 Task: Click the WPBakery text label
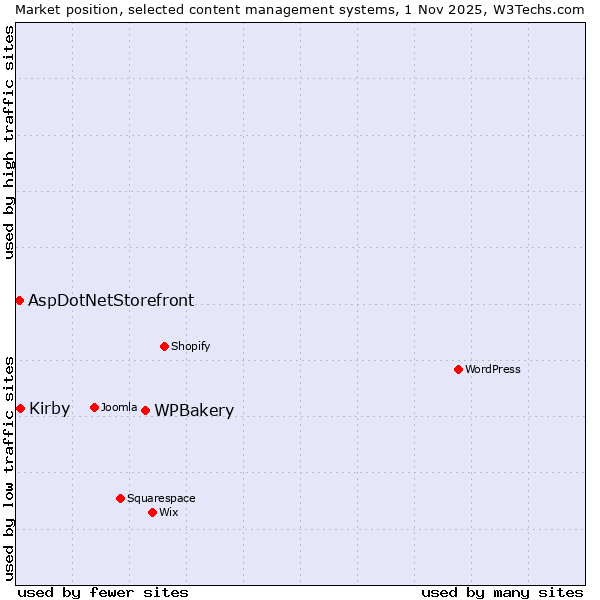point(194,411)
